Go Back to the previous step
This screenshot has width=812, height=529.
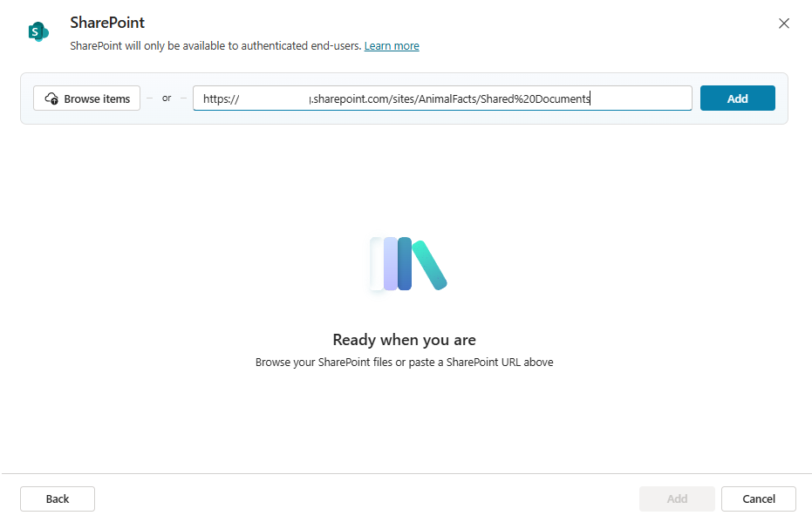pos(58,499)
